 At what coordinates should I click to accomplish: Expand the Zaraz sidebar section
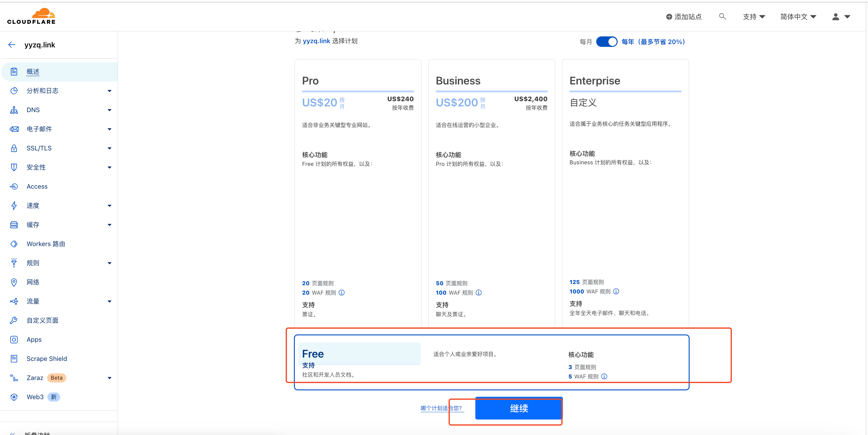point(109,378)
